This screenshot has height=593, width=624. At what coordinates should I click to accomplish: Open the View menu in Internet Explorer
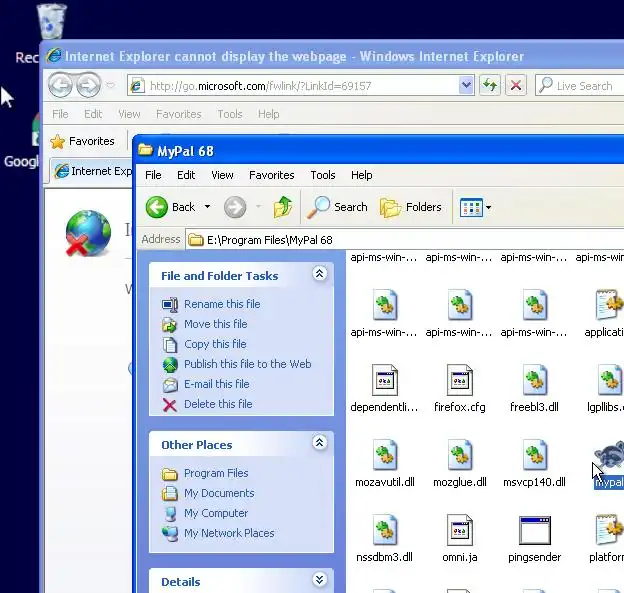click(129, 114)
